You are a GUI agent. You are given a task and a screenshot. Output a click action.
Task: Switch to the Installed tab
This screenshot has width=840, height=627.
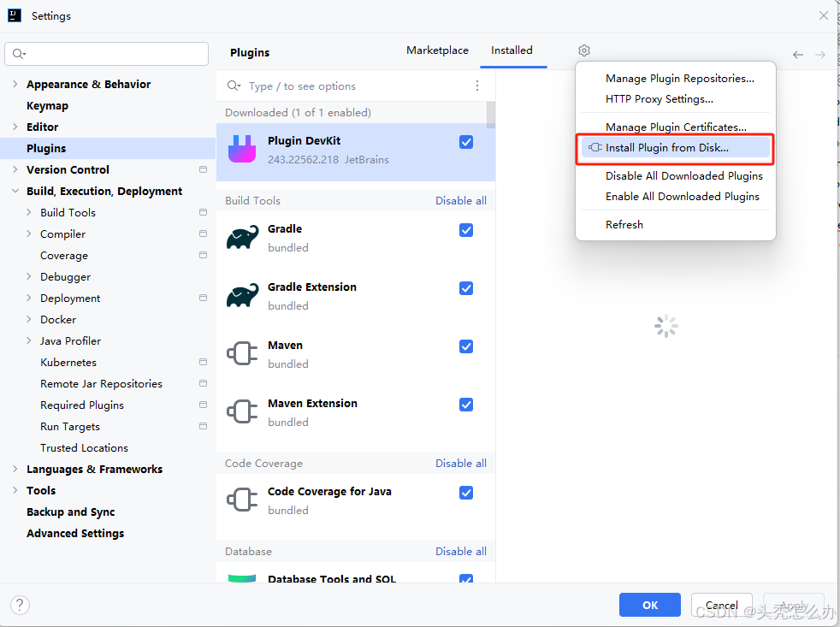coord(512,50)
